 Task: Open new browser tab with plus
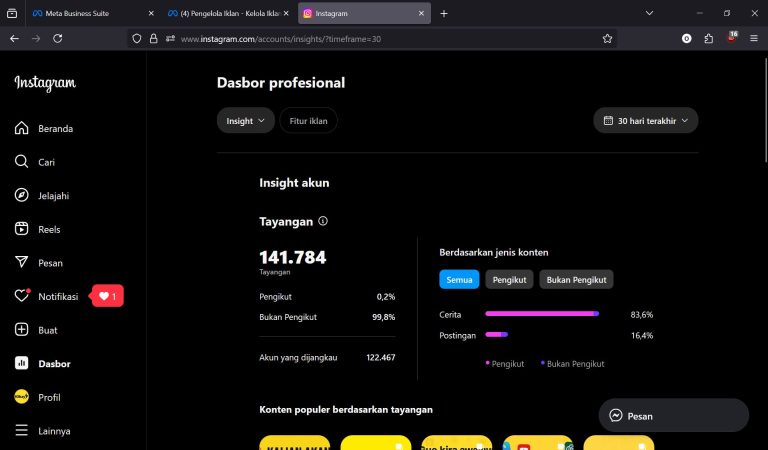pos(444,14)
